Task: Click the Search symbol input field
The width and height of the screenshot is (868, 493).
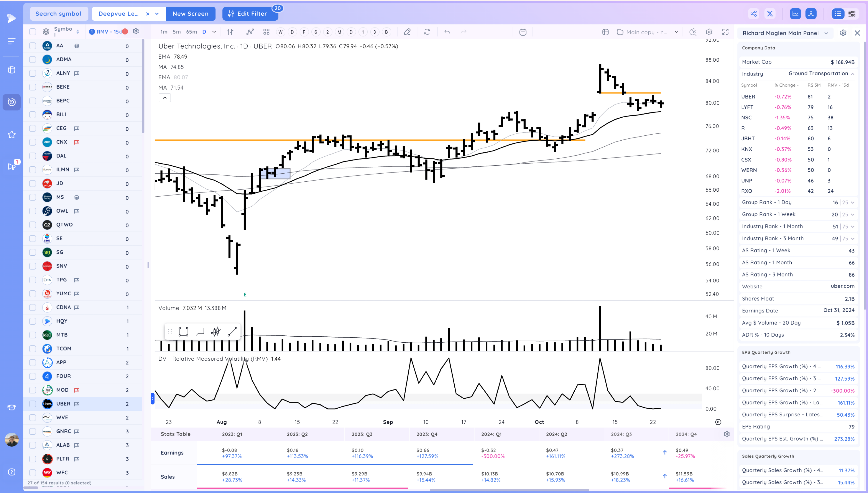Action: 58,13
